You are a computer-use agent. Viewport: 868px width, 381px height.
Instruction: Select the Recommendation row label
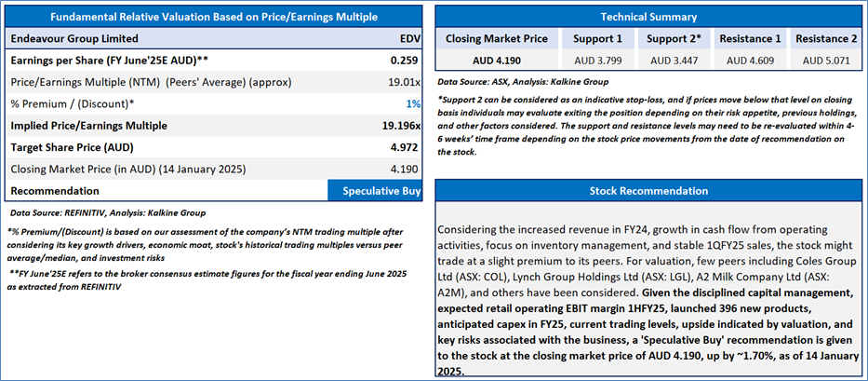pos(56,191)
